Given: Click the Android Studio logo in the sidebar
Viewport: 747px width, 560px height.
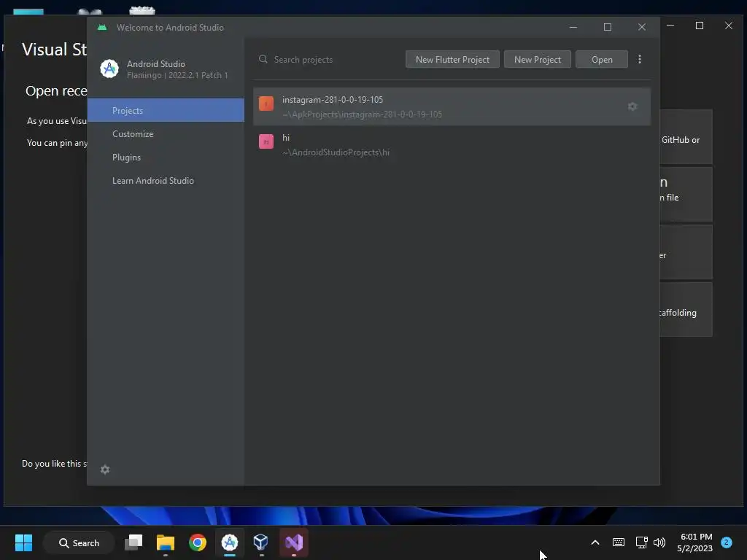Looking at the screenshot, I should tap(109, 69).
